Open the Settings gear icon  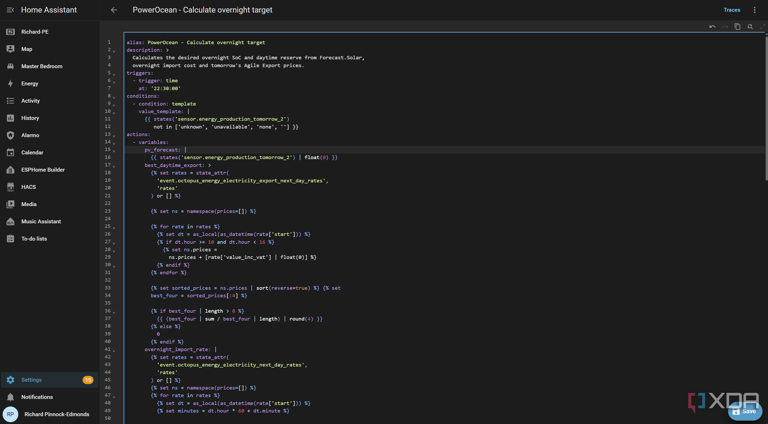[10, 380]
